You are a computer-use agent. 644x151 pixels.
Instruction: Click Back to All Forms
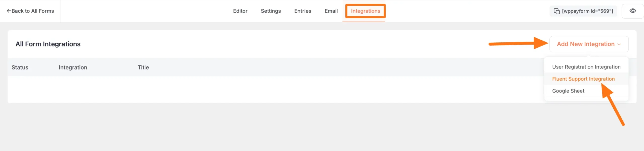coord(30,11)
